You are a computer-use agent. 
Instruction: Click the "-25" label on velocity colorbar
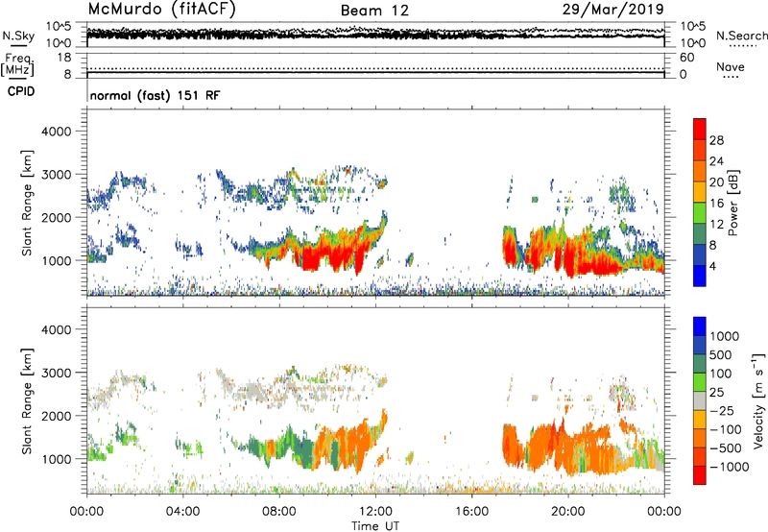723,411
